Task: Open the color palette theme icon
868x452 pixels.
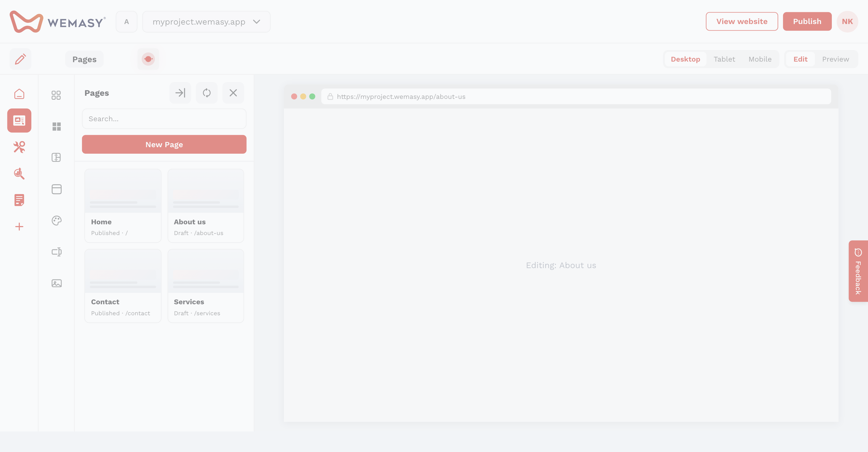Action: coord(56,220)
